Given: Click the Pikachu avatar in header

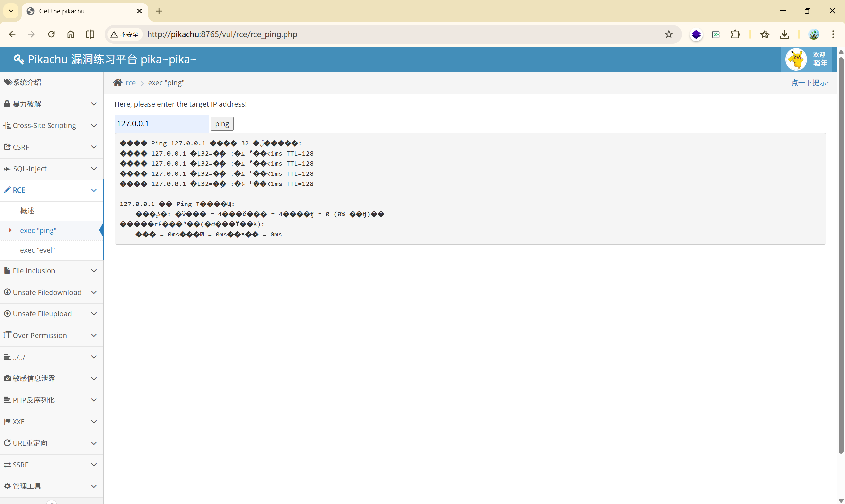Looking at the screenshot, I should [x=796, y=59].
